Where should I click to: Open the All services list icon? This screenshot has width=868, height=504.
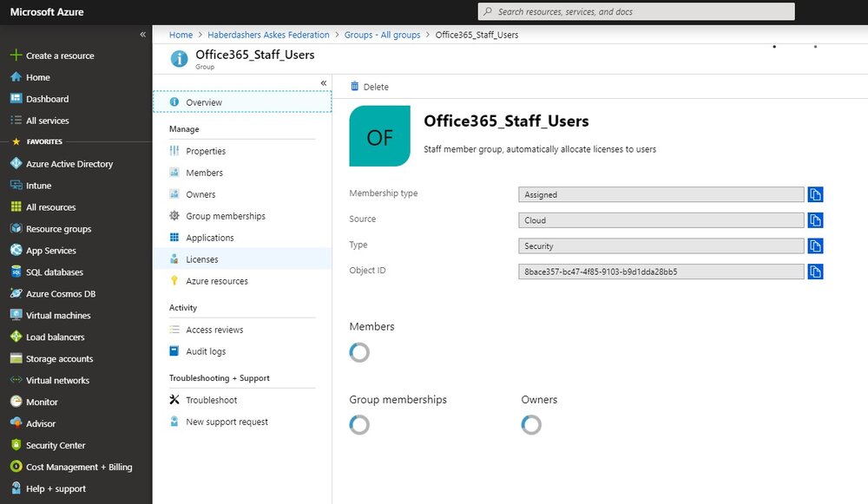click(x=16, y=120)
